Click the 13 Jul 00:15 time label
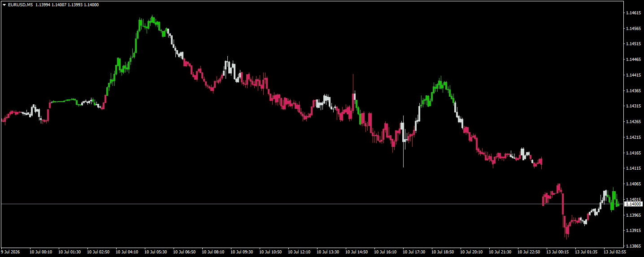This screenshot has width=644, height=257. [x=557, y=252]
